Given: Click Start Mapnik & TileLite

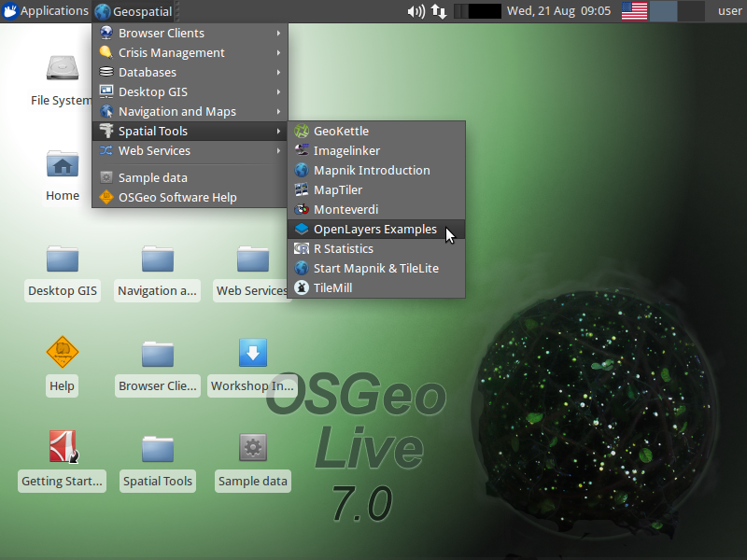Looking at the screenshot, I should pyautogui.click(x=376, y=268).
